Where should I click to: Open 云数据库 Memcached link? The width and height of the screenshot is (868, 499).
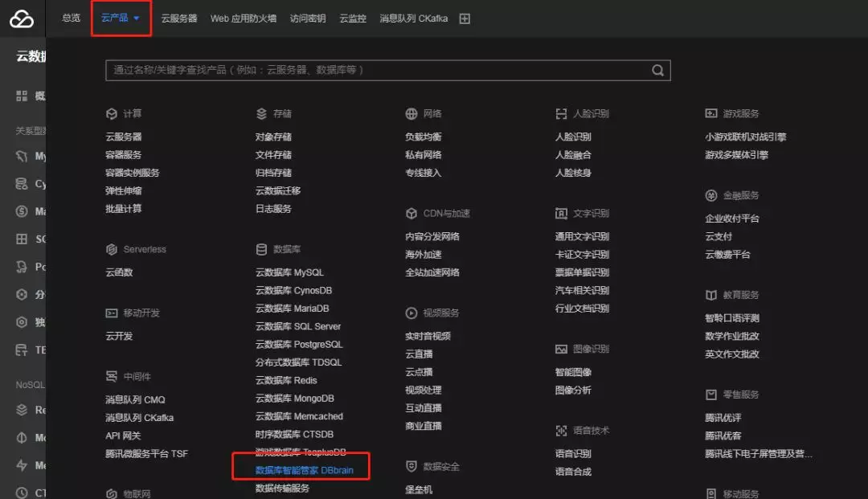click(299, 416)
